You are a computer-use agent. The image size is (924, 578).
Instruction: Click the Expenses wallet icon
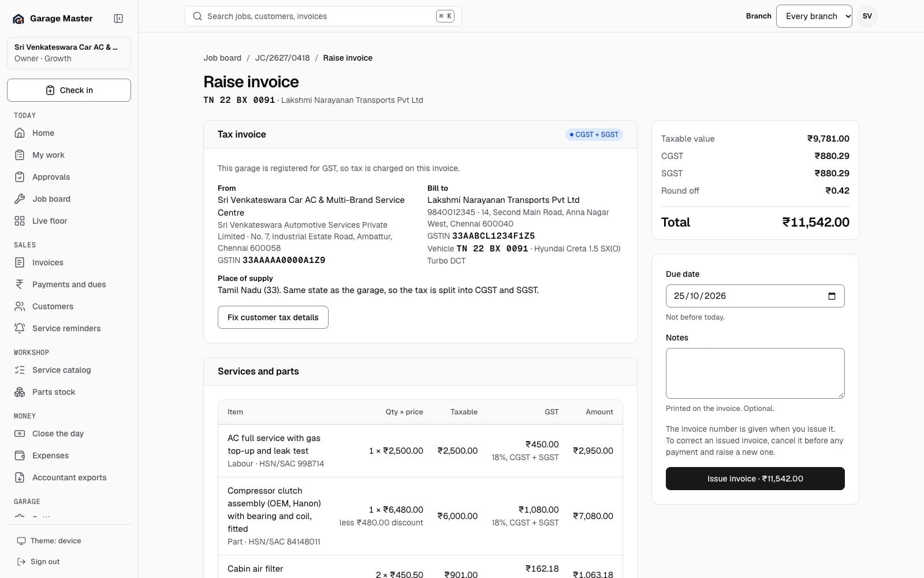[x=20, y=455]
